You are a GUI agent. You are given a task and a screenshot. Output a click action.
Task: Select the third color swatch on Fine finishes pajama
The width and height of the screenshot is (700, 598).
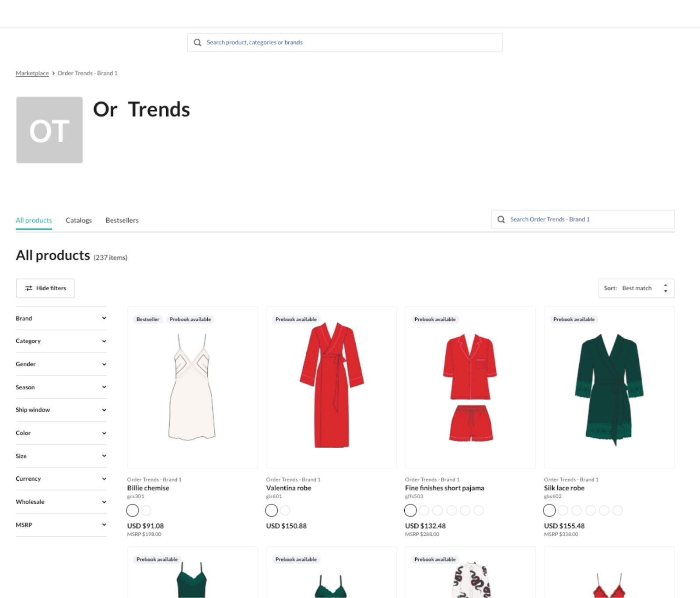[x=437, y=510]
